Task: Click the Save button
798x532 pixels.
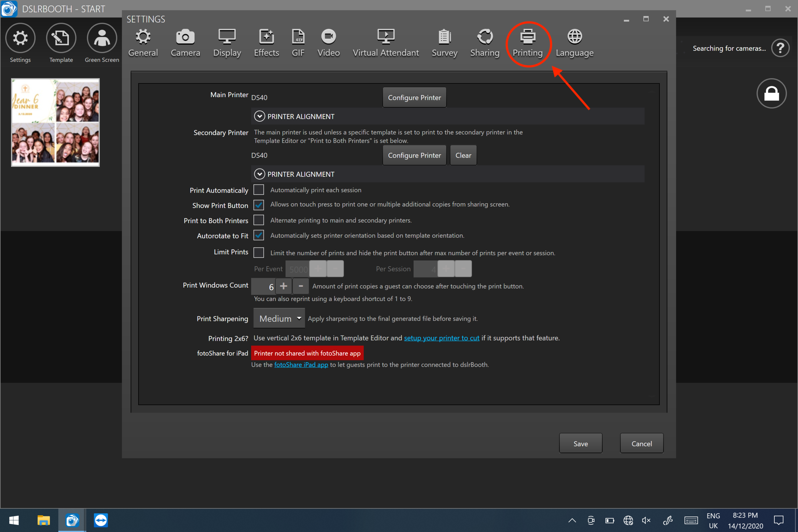Action: pyautogui.click(x=581, y=444)
